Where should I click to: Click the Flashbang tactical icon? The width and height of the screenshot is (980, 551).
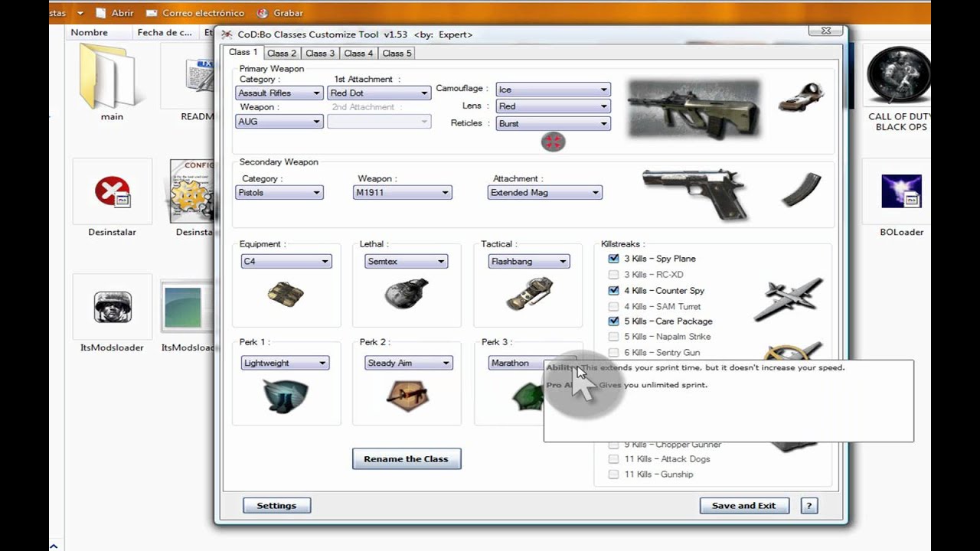[529, 294]
